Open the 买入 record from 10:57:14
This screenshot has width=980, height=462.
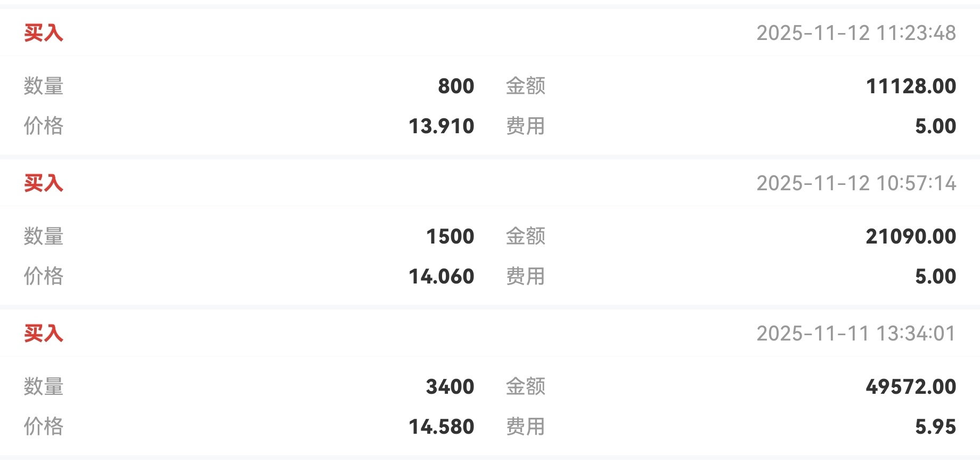(44, 183)
